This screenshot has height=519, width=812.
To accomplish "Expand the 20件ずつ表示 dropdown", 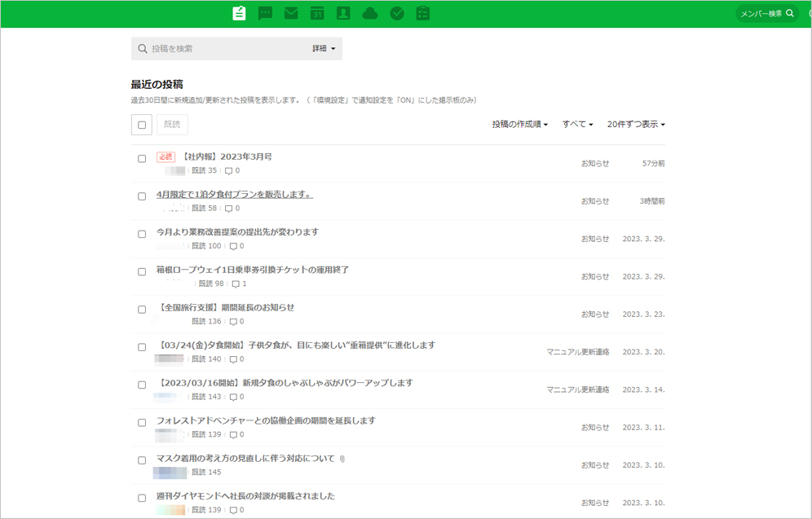I will click(636, 125).
